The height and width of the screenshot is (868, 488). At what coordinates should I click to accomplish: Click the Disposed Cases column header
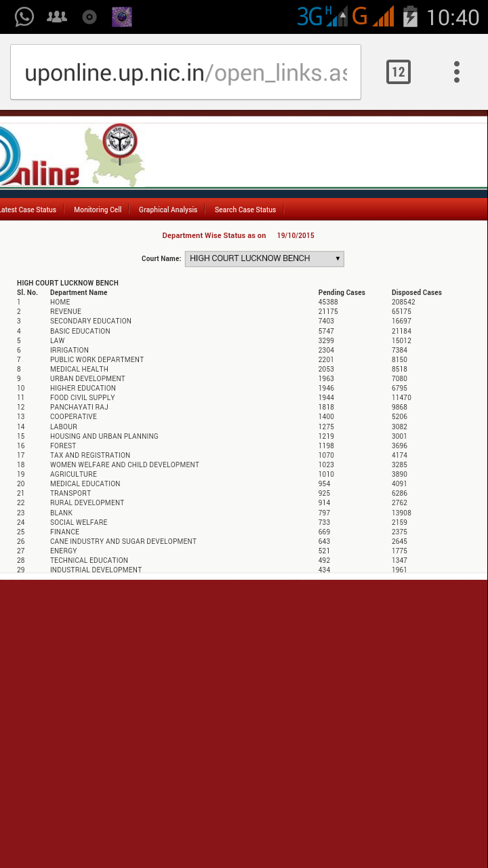[417, 293]
